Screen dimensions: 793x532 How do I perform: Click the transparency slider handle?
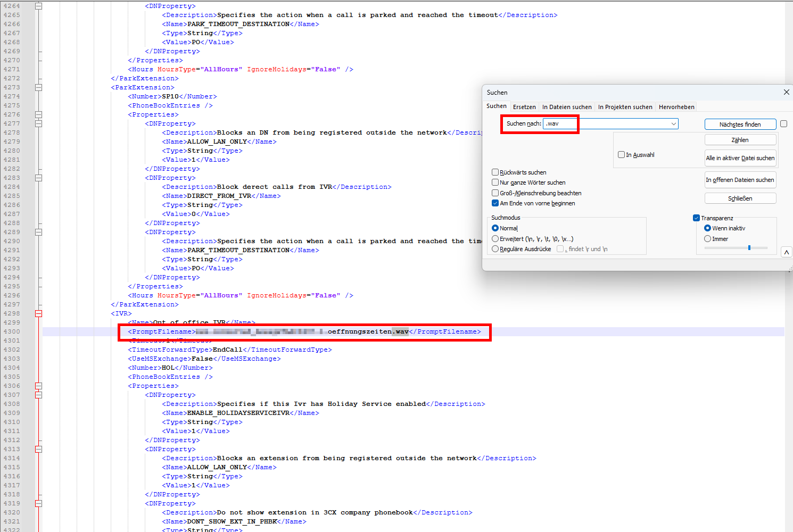click(749, 248)
